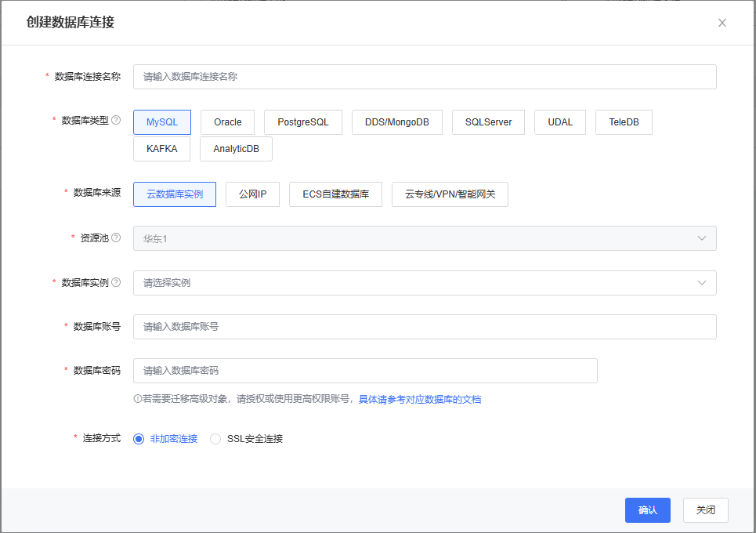Select the 非加密连接 radio option

coord(166,438)
